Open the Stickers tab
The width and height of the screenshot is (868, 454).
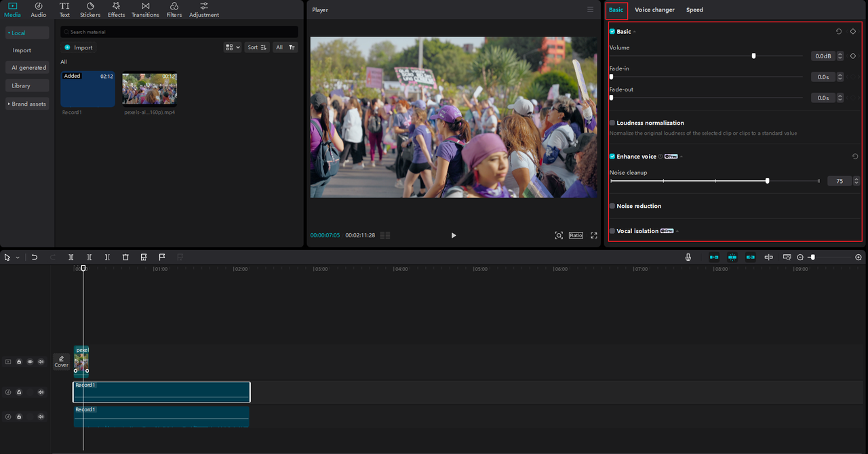click(90, 9)
